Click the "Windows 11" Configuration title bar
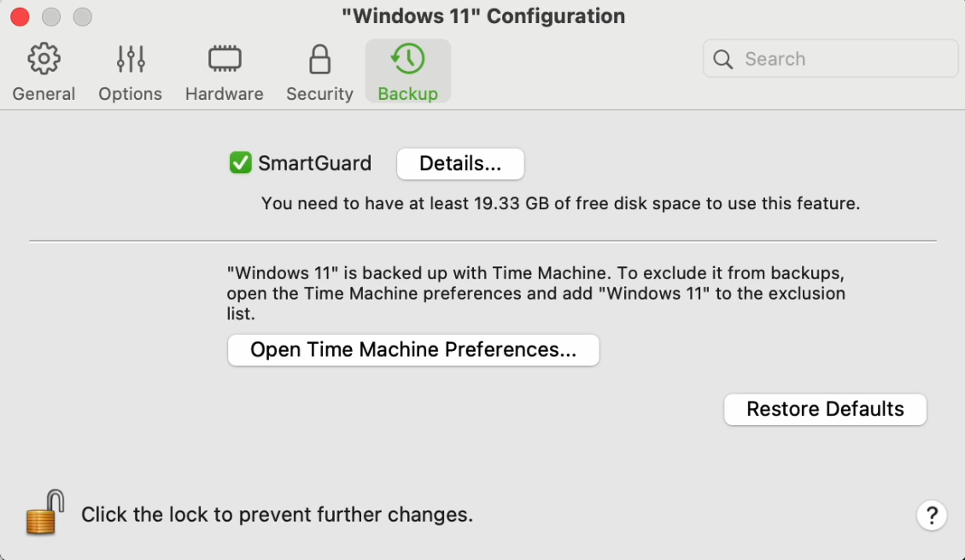Viewport: 965px width, 560px height. tap(483, 16)
